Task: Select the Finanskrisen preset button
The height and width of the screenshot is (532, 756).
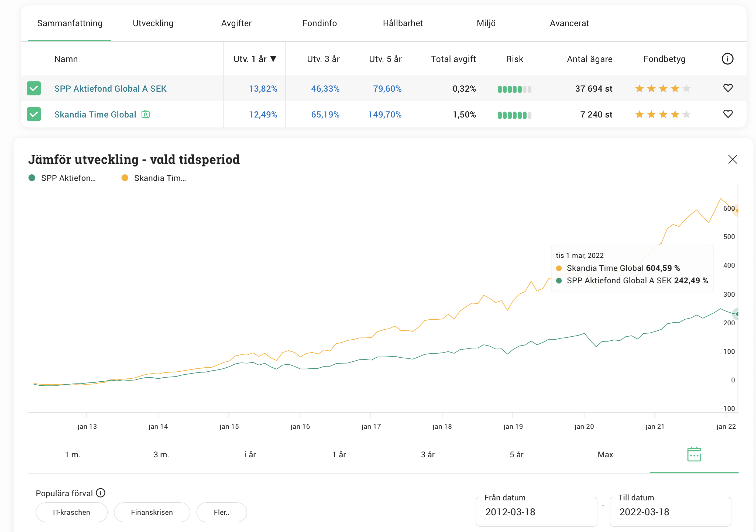Action: pos(152,512)
